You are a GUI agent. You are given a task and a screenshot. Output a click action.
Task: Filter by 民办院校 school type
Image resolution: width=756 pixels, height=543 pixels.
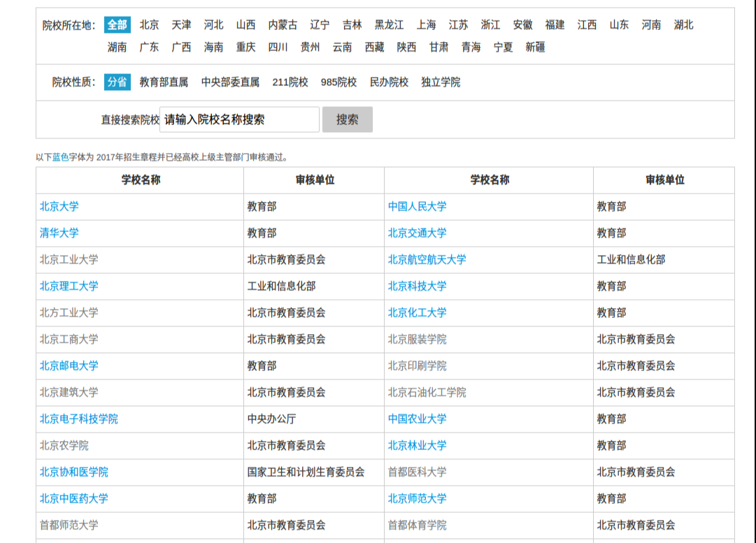(389, 82)
